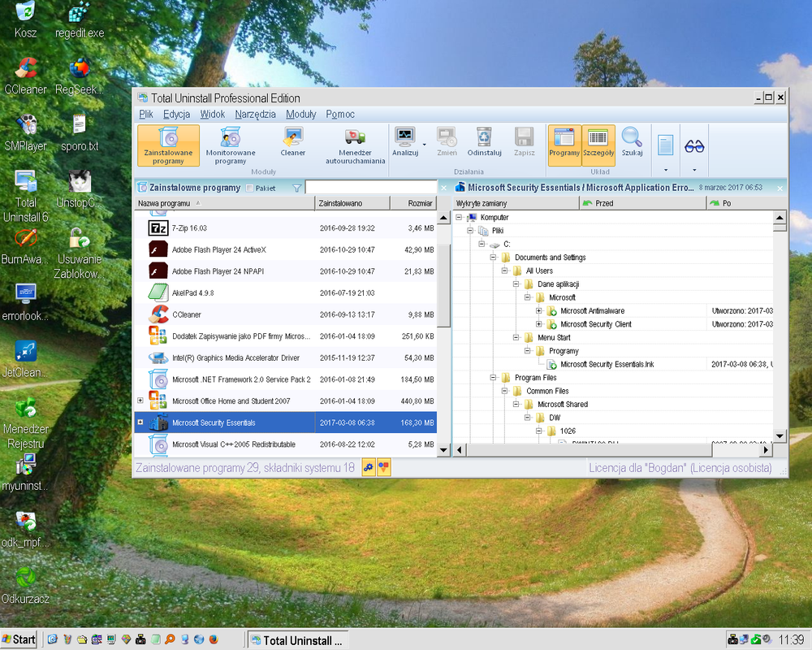Select AkelPad 4.9.8 row
This screenshot has height=650, width=812.
[285, 292]
